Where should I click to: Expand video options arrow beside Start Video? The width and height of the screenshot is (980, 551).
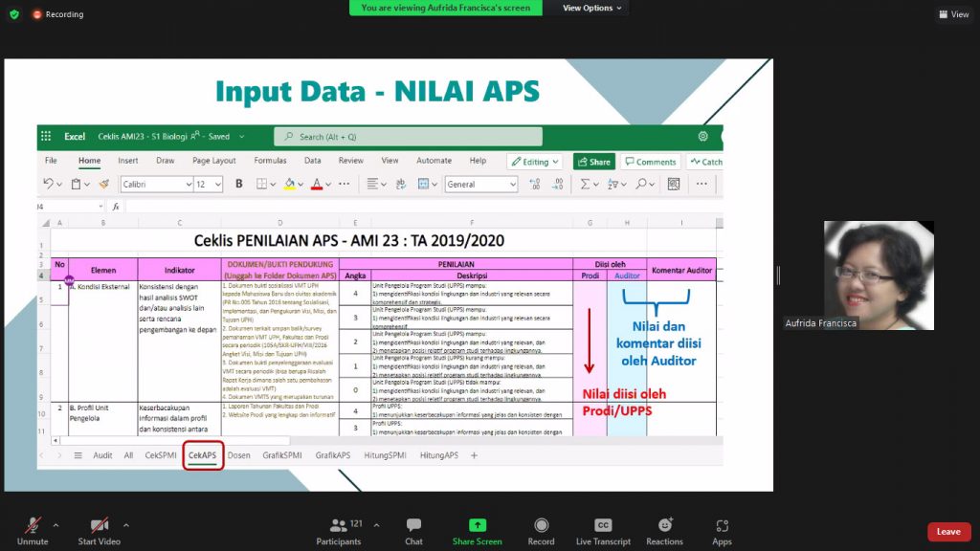click(125, 525)
